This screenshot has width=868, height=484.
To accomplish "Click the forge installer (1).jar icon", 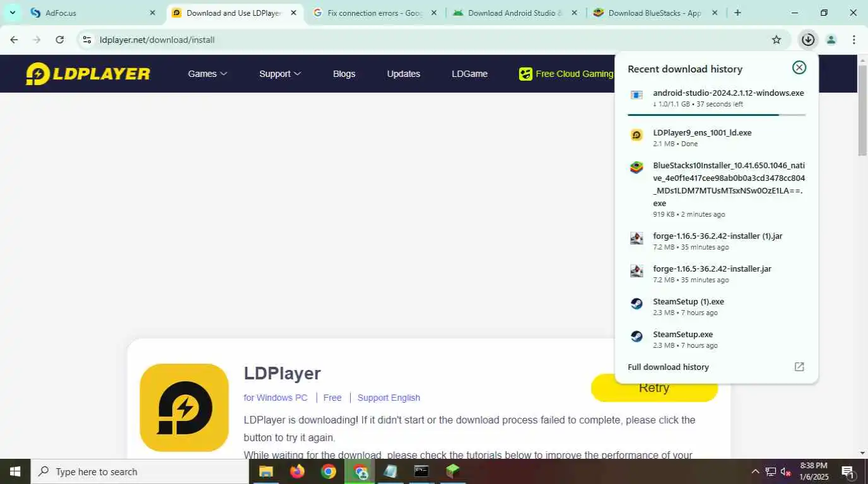I will tap(636, 238).
